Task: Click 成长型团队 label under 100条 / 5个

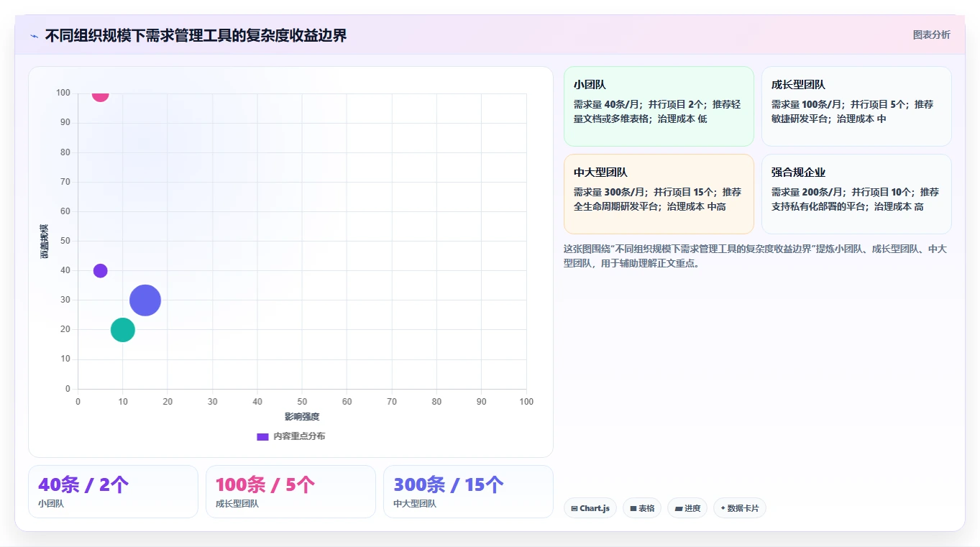Action: pos(237,504)
